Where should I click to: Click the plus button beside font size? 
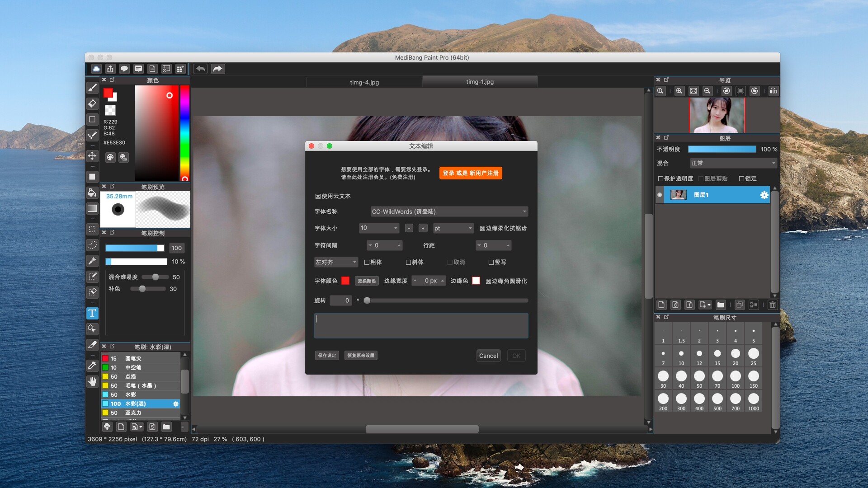[x=423, y=228]
